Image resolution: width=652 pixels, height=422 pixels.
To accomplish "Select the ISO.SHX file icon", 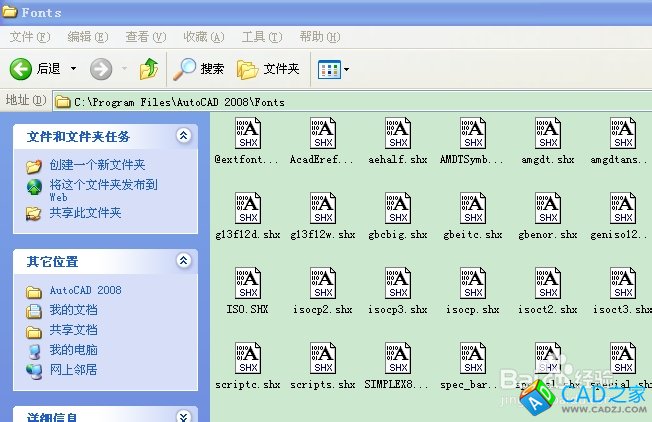I will tap(248, 283).
